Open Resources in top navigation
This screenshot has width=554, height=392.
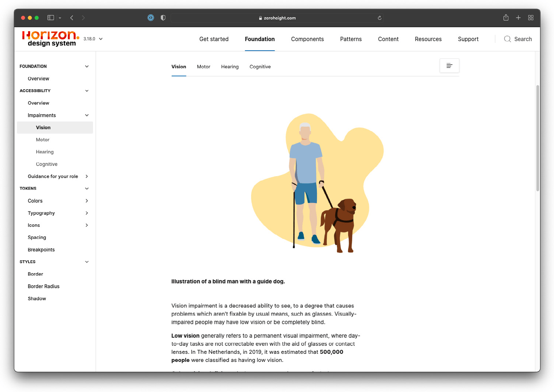coord(428,39)
